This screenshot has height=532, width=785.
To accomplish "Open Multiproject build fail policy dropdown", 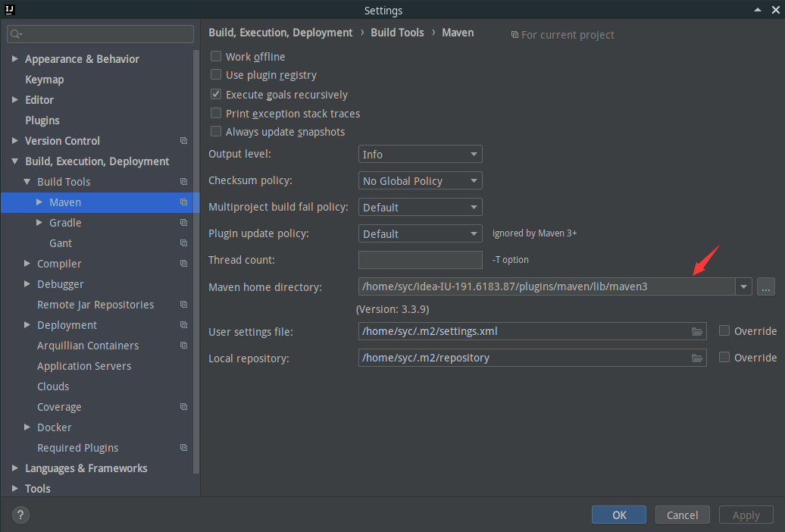I will (x=420, y=208).
